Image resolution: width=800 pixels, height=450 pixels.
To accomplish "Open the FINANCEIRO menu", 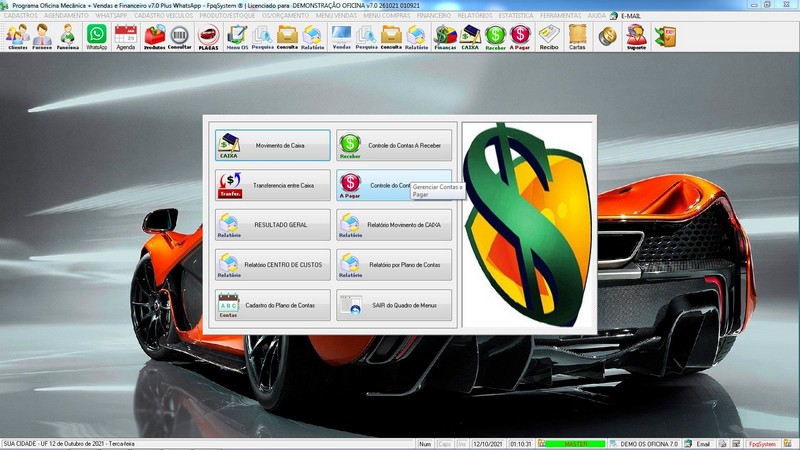I will click(434, 16).
